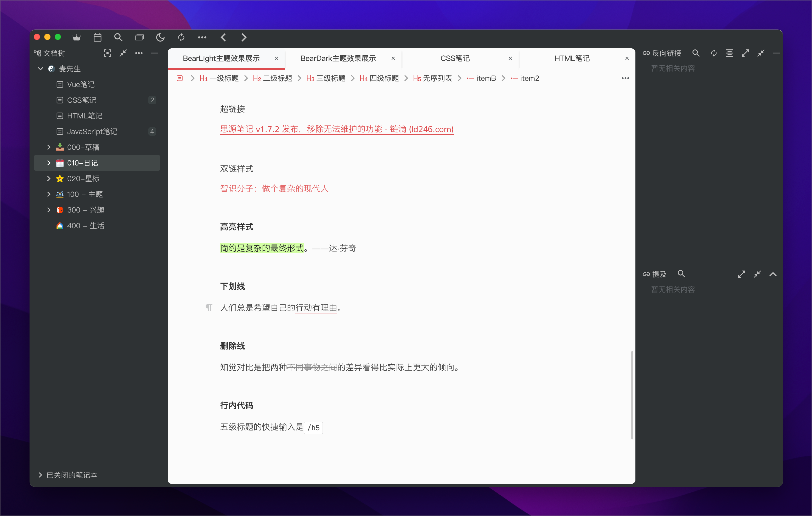Expand the 010-日记 notebook folder
The width and height of the screenshot is (812, 516).
click(49, 163)
